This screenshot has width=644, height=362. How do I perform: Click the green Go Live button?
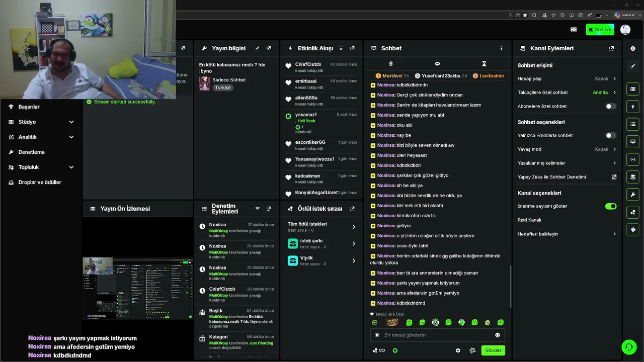pos(600,30)
